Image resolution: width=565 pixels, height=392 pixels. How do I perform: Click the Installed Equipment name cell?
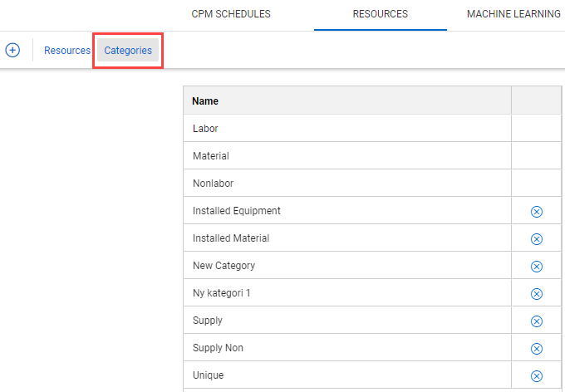tap(237, 211)
